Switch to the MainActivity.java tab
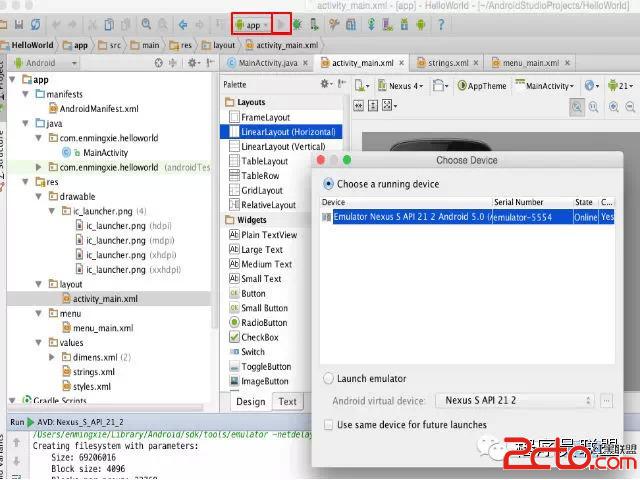The height and width of the screenshot is (480, 640). (268, 63)
